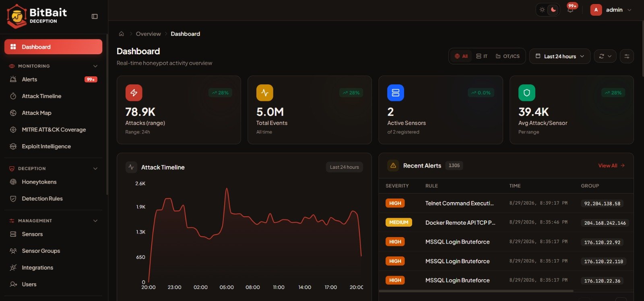Viewport: 644px width, 301px height.
Task: Click the 5.0M Total Events value
Action: [270, 112]
